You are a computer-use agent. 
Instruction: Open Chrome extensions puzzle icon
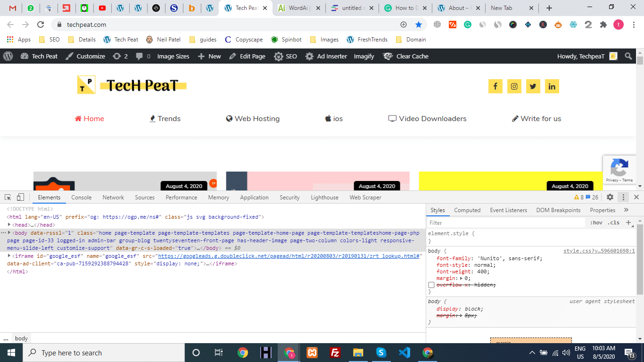[x=603, y=25]
